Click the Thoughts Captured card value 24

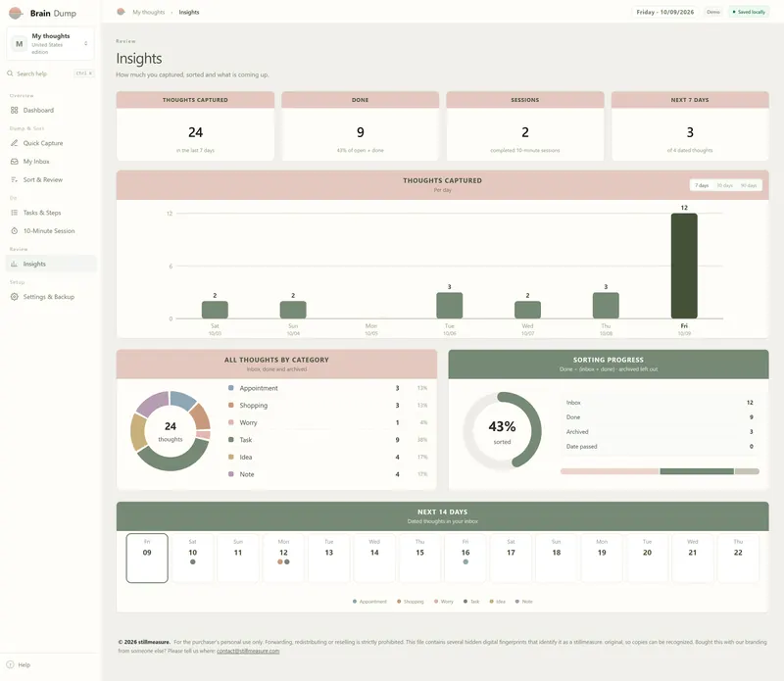(x=195, y=132)
